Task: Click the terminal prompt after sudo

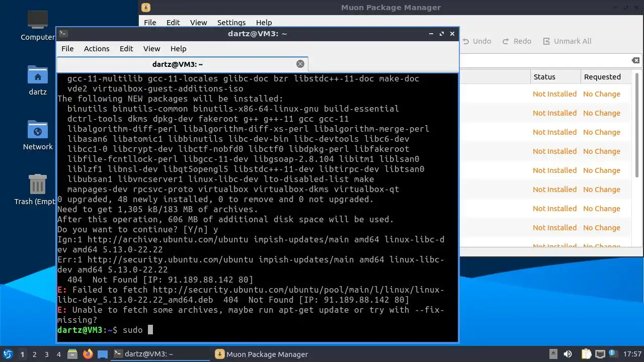Action: (150, 330)
